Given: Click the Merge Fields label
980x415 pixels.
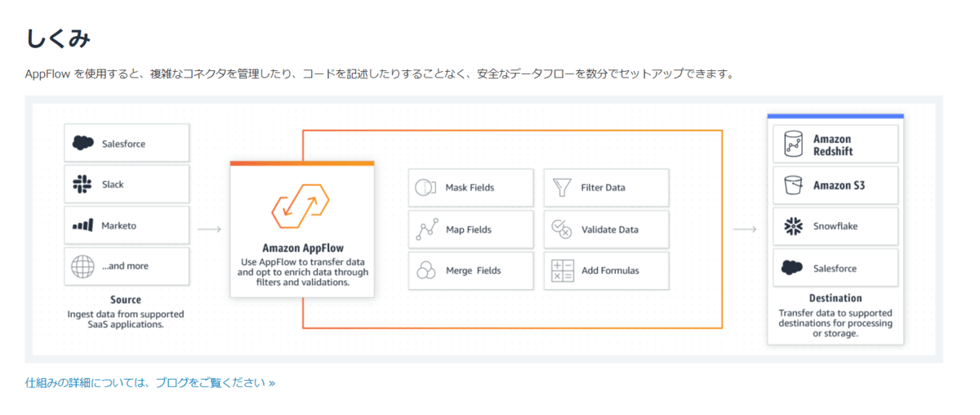Looking at the screenshot, I should [x=474, y=270].
